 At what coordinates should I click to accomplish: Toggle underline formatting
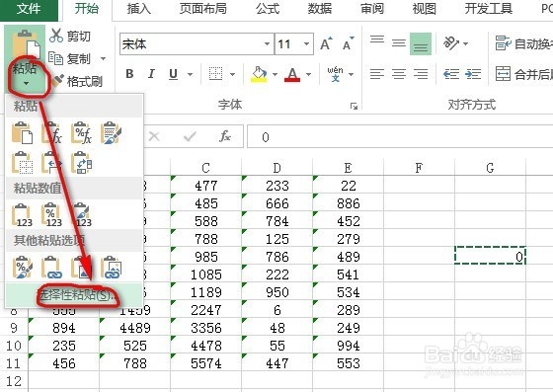tap(173, 74)
